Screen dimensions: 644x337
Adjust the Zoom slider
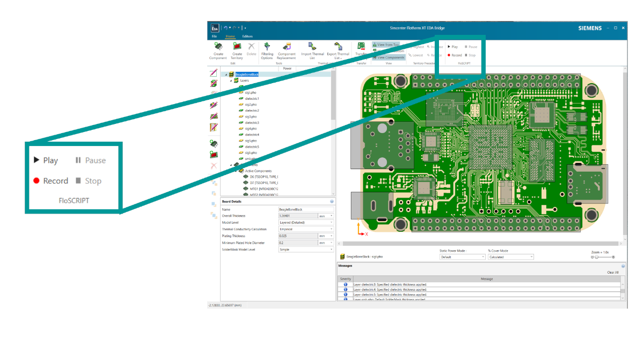coord(596,257)
